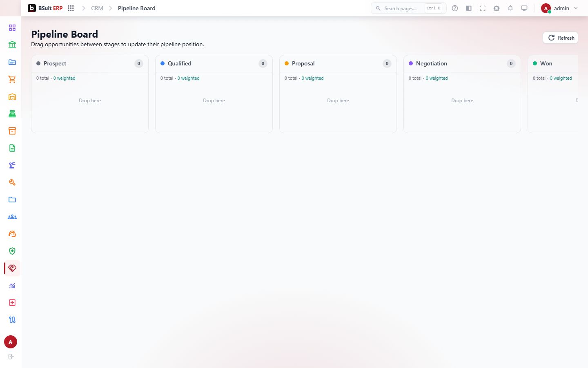Open the orange headset support icon
The width and height of the screenshot is (588, 368).
(x=12, y=234)
